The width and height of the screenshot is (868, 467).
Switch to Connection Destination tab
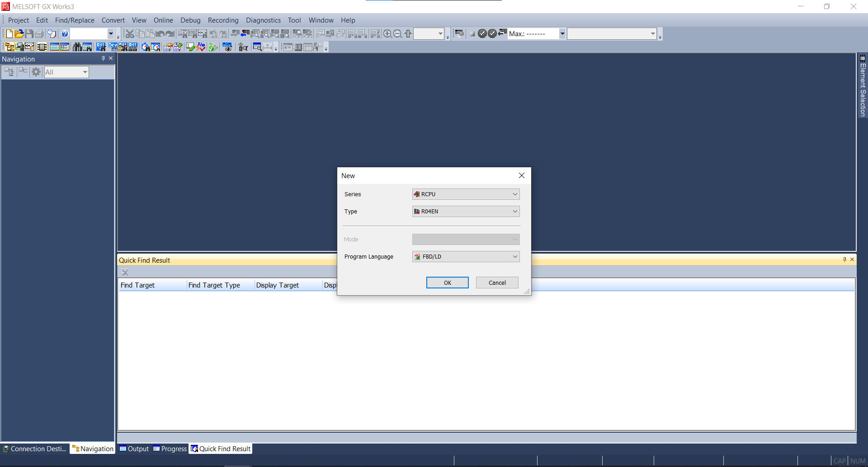[x=35, y=449]
